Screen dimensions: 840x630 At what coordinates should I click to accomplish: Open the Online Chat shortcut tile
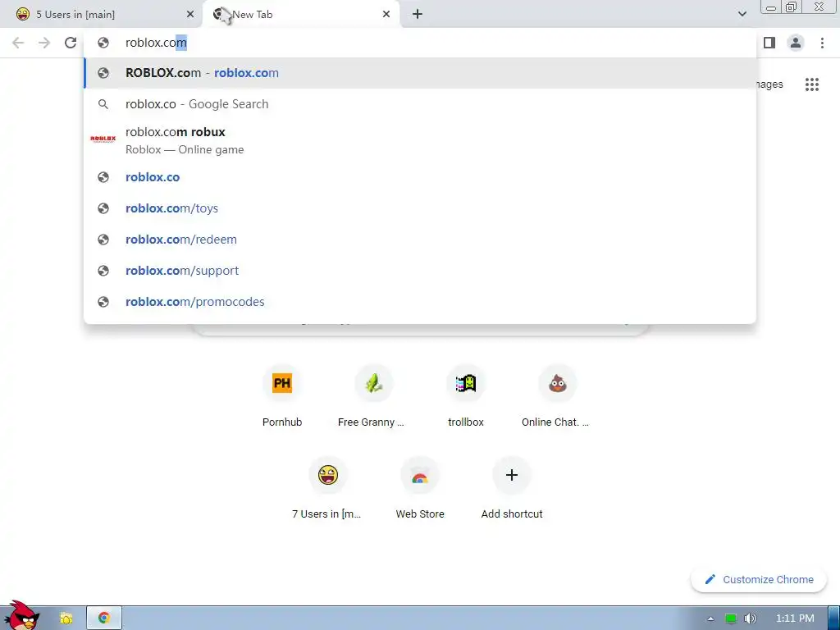pos(557,396)
